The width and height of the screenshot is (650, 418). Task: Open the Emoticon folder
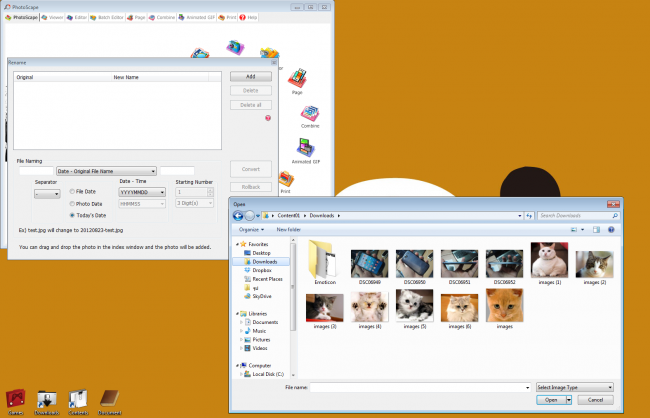[324, 262]
